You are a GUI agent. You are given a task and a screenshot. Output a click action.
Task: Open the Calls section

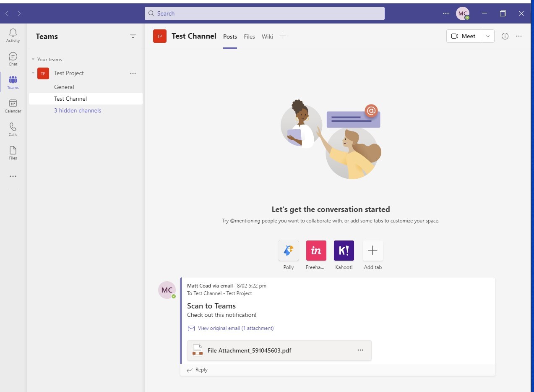[13, 130]
